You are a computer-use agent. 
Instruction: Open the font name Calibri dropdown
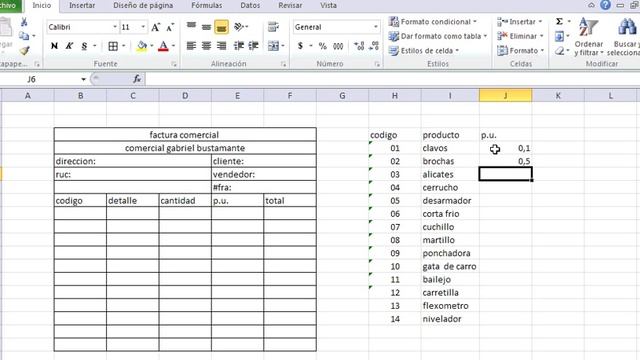pos(115,27)
